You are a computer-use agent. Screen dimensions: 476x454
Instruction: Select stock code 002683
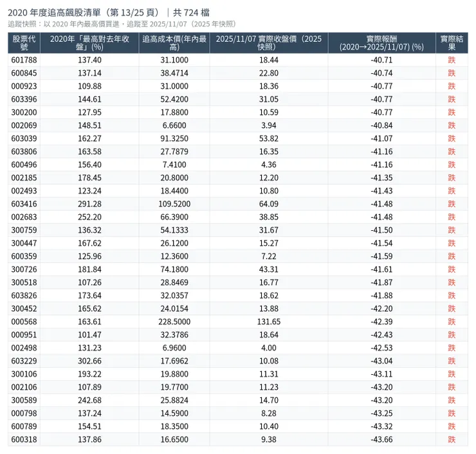24,217
